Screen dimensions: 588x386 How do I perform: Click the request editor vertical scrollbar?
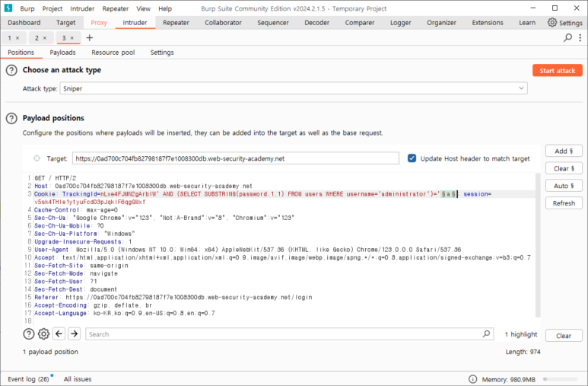coord(538,245)
